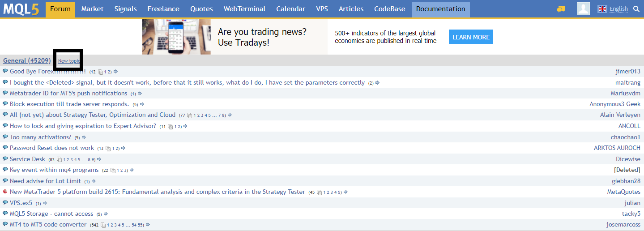Open Key event within mq4 programs topic
644x231 pixels.
point(54,170)
